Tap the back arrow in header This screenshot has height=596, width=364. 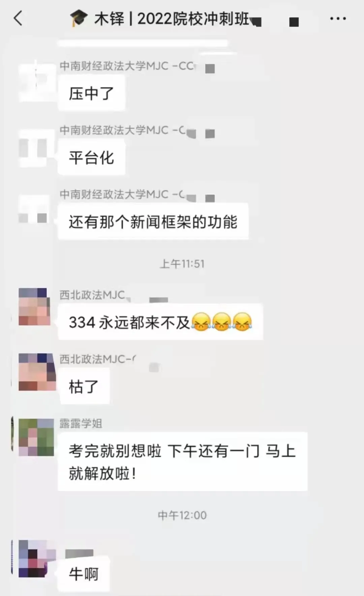click(18, 18)
